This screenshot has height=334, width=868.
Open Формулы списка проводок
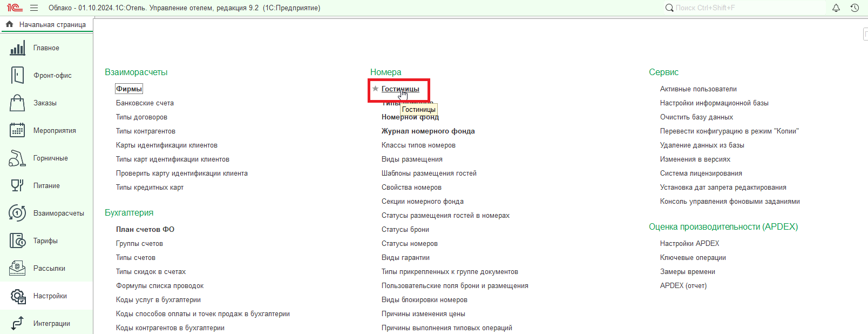click(160, 286)
